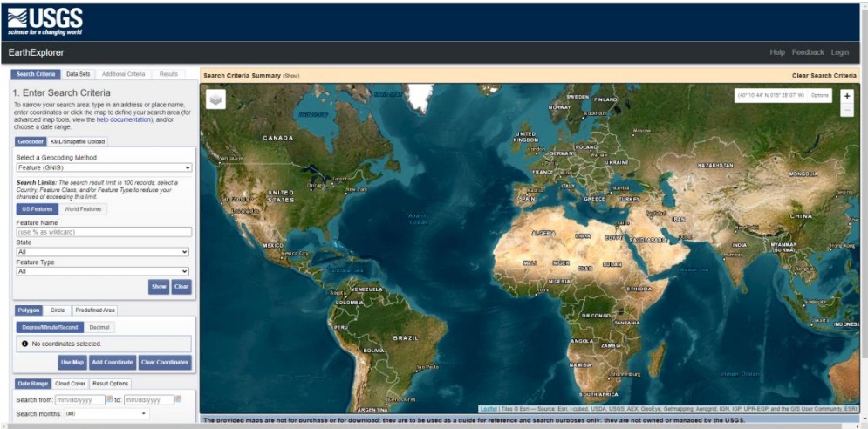Screen dimensions: 868x429
Task: Click the Clear geocoder button
Action: 181,287
